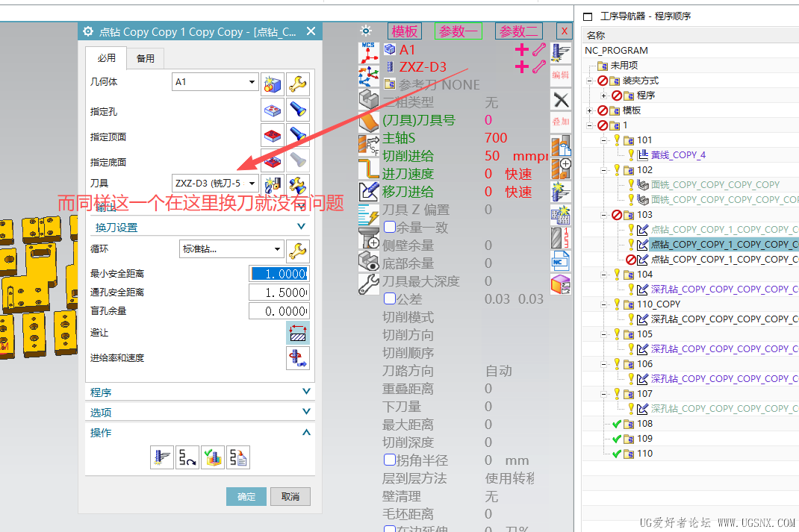Select the 参数二 tab
Image resolution: width=799 pixels, height=532 pixels.
click(519, 31)
